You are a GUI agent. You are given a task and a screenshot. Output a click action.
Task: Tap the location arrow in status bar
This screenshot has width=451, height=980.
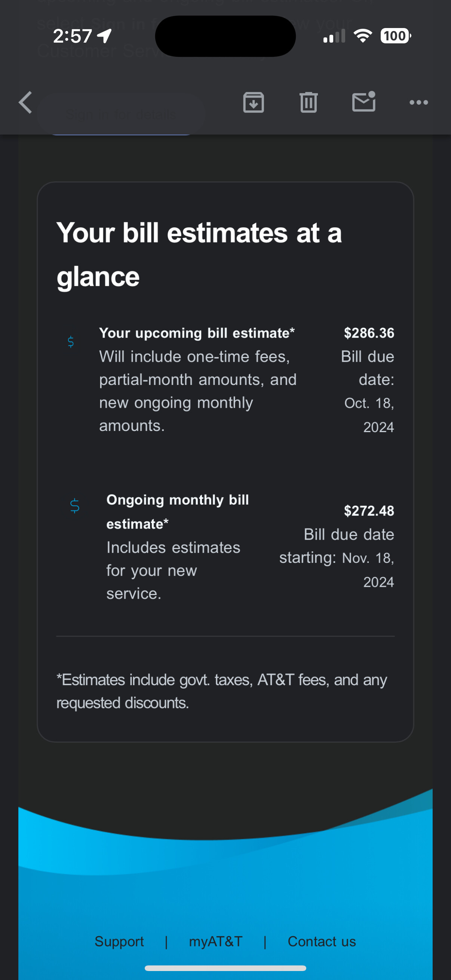[x=104, y=36]
